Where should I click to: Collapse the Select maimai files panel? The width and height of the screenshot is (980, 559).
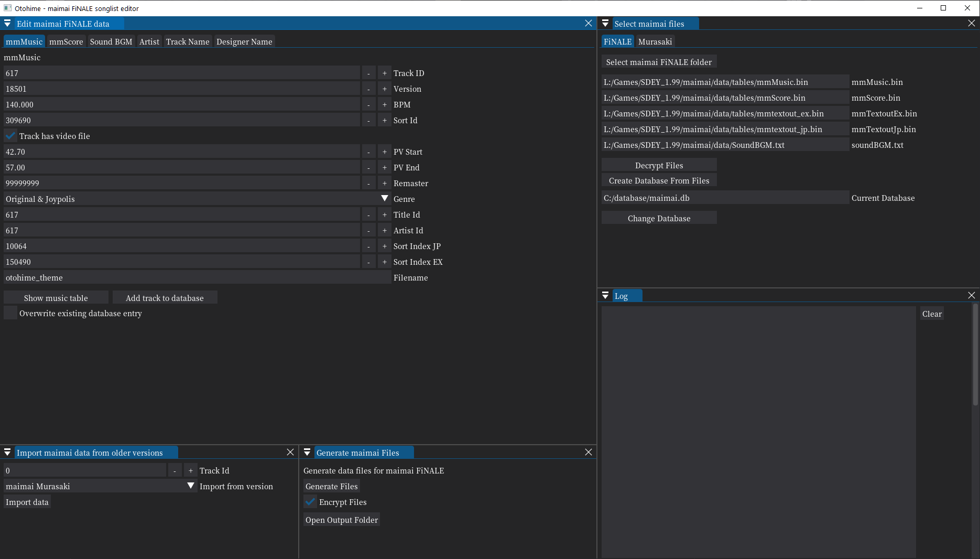click(x=605, y=23)
